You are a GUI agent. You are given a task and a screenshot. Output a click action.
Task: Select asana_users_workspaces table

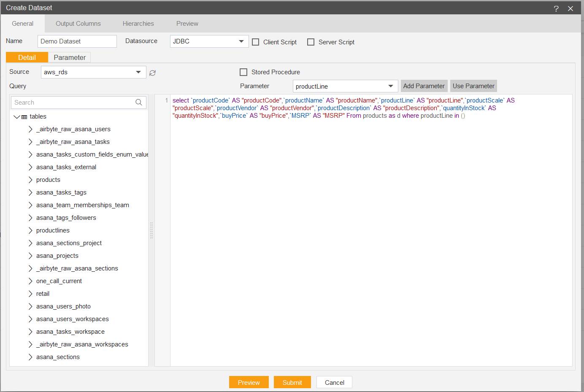(73, 319)
